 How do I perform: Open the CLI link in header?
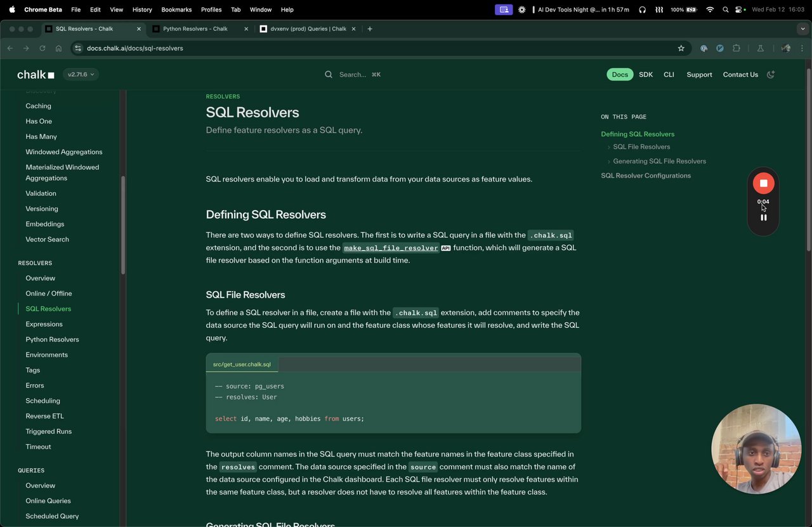(x=669, y=74)
